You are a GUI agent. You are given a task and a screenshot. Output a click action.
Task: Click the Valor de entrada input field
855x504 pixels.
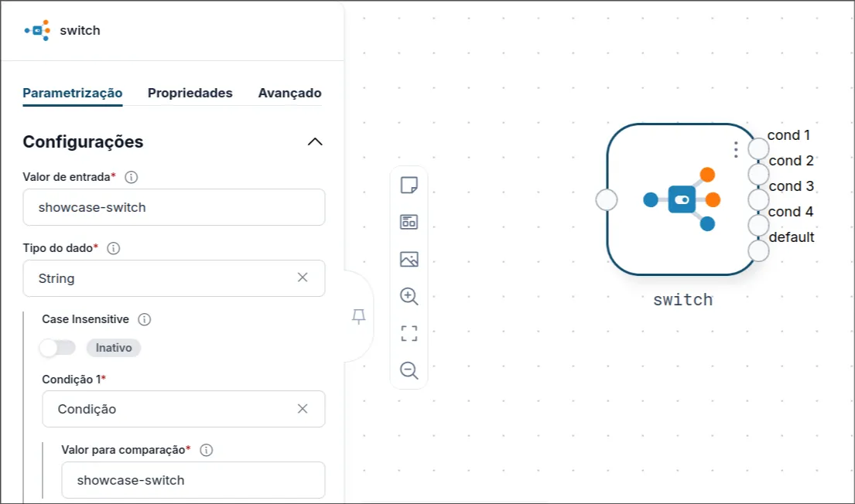coord(174,208)
